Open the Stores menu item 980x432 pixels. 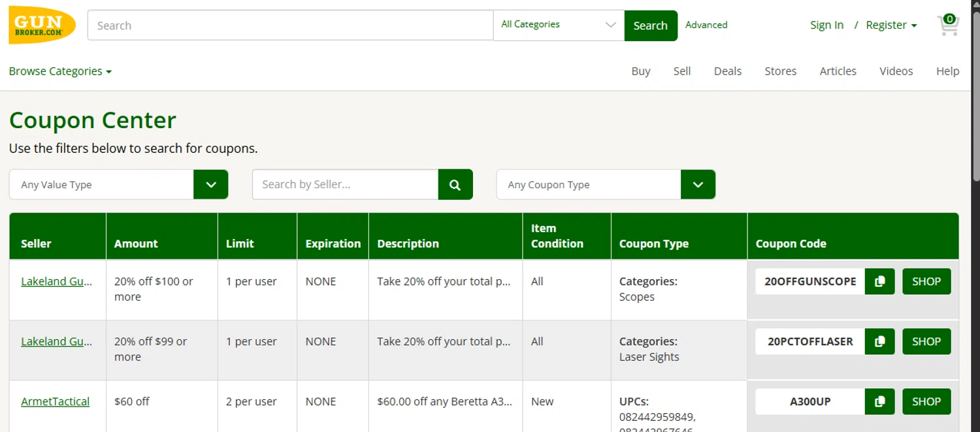point(780,71)
